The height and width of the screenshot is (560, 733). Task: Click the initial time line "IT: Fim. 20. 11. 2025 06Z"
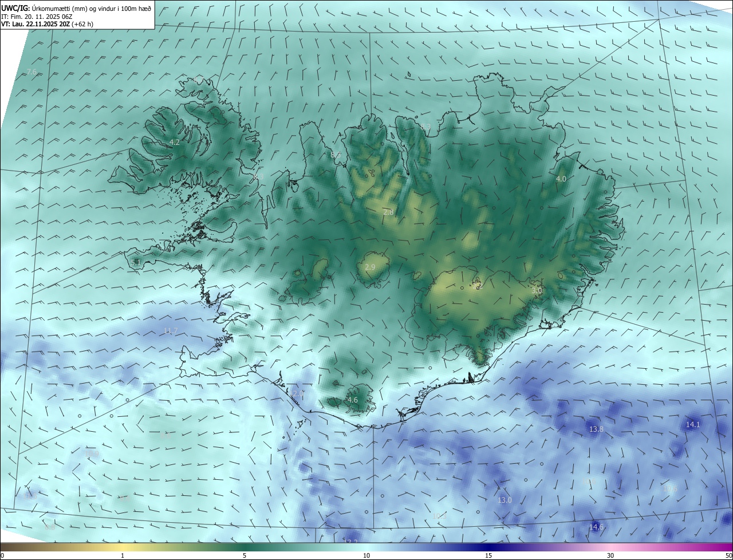(x=37, y=17)
